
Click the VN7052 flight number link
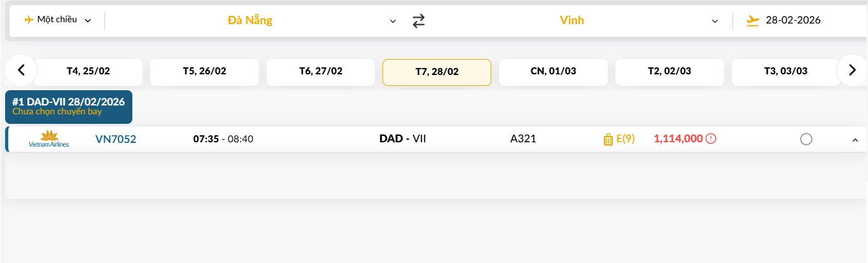coord(116,139)
